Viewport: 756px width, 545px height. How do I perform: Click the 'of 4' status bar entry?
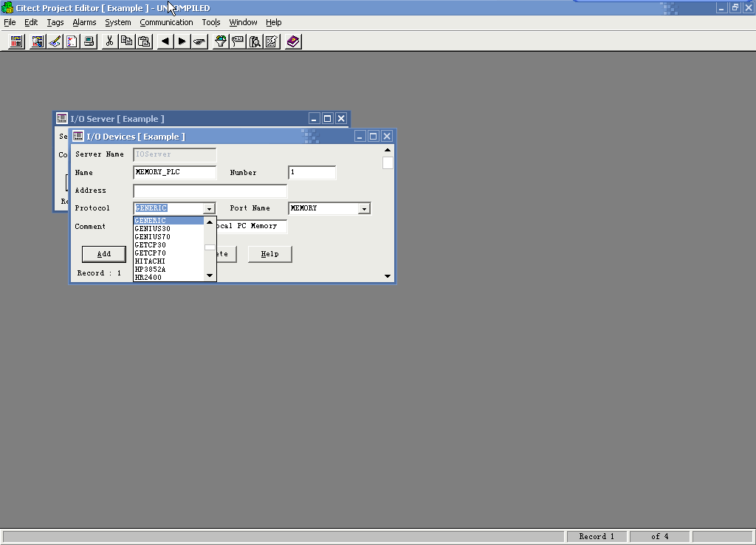660,536
